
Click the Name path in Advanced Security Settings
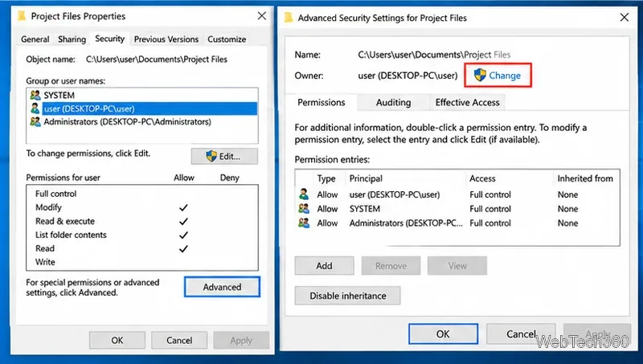point(434,55)
